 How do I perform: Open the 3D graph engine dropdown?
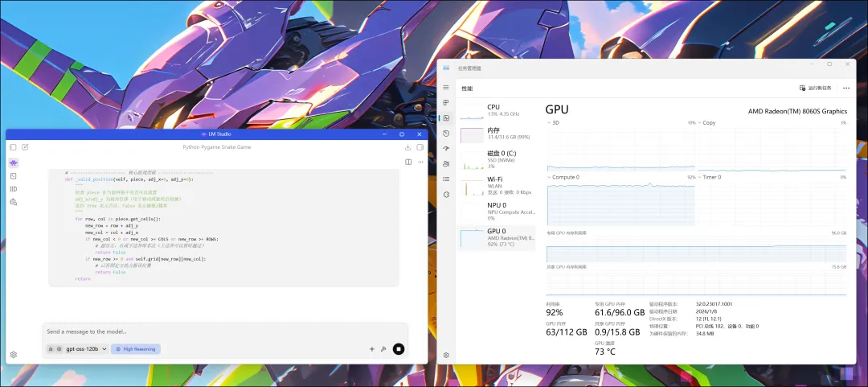click(x=554, y=122)
